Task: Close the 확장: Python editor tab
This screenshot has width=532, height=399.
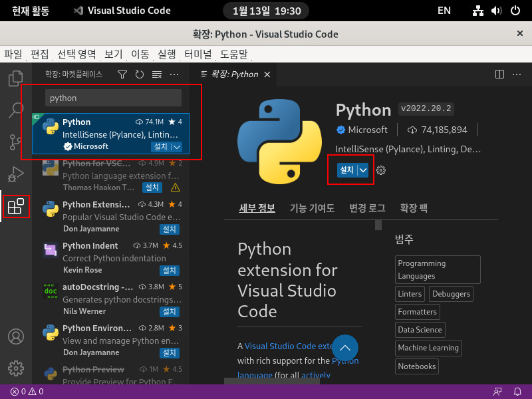Action: point(267,74)
